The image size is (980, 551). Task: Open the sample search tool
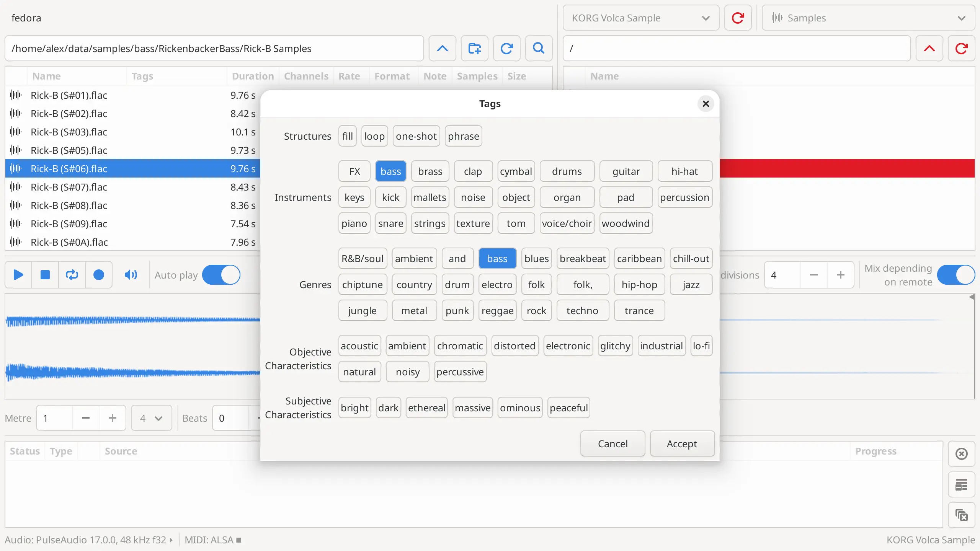click(538, 48)
